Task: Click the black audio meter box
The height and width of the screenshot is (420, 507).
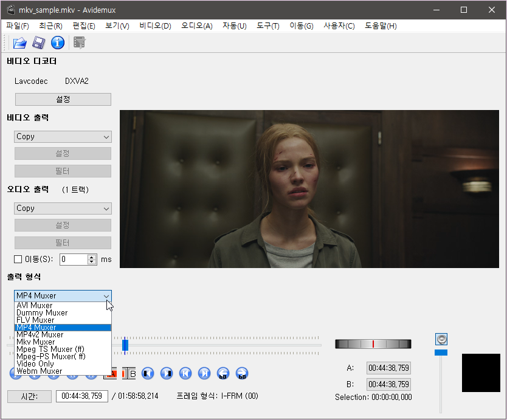Action: tap(481, 373)
